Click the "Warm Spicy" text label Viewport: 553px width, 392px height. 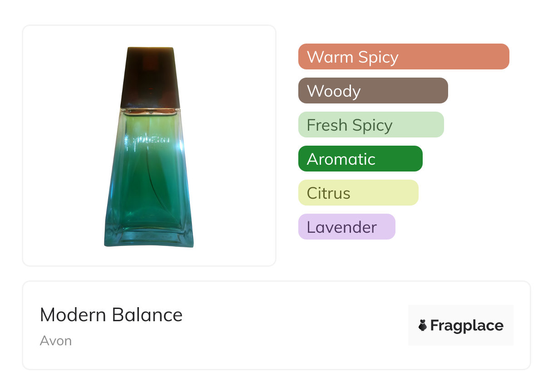tap(353, 57)
